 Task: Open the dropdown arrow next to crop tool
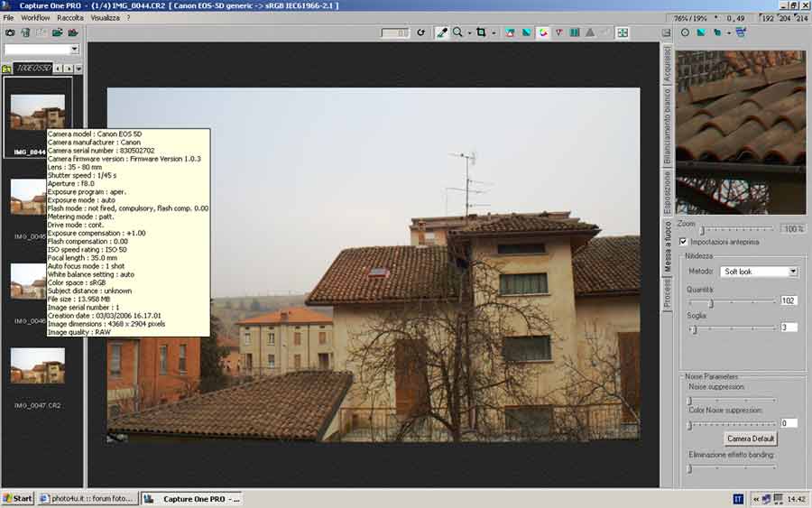[x=494, y=33]
